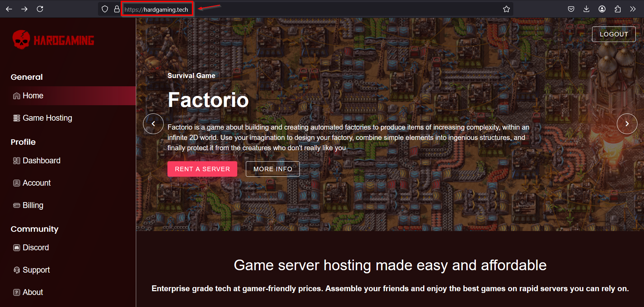Open Home in the sidebar
Screen dimensions: 644x307
coord(68,96)
